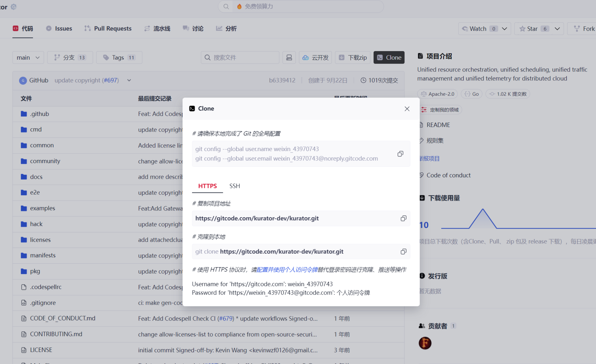Image resolution: width=596 pixels, height=364 pixels.
Task: Copy the git clone command
Action: click(x=403, y=252)
